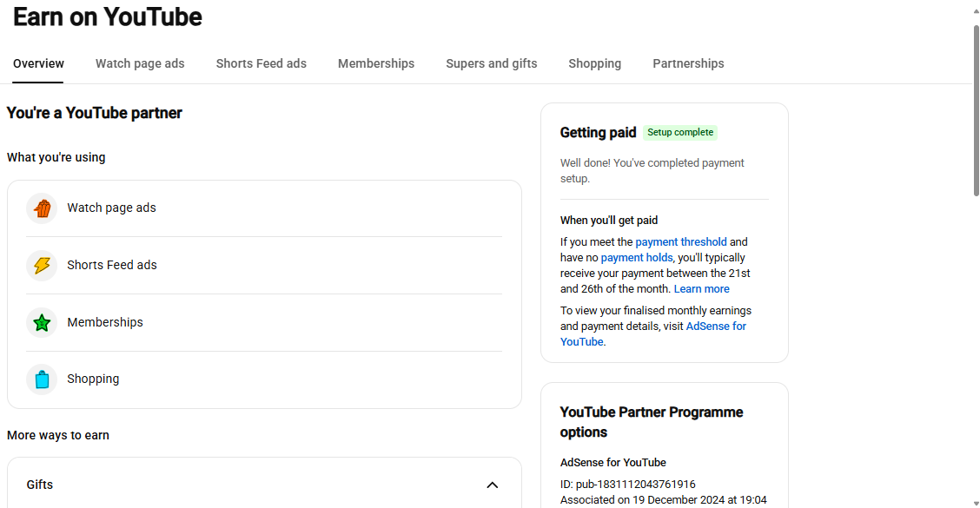Click the When you'll get paid subheading

[609, 220]
